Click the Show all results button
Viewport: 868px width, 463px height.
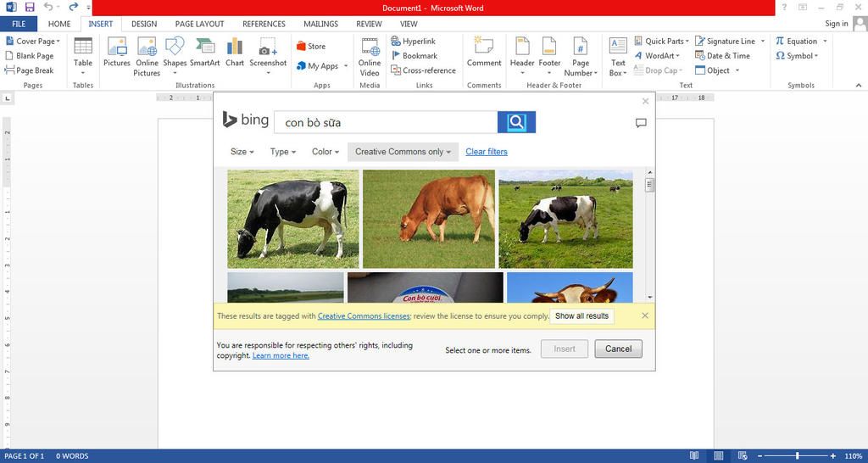coord(581,315)
